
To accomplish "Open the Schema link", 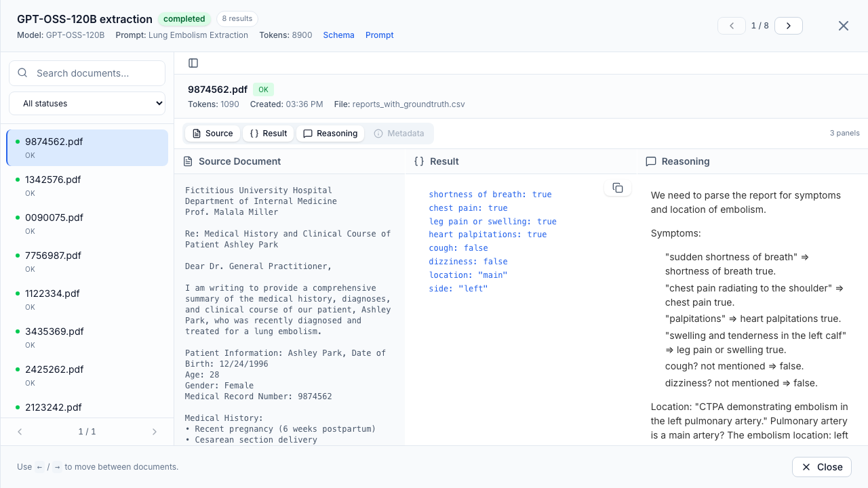I will pyautogui.click(x=338, y=35).
